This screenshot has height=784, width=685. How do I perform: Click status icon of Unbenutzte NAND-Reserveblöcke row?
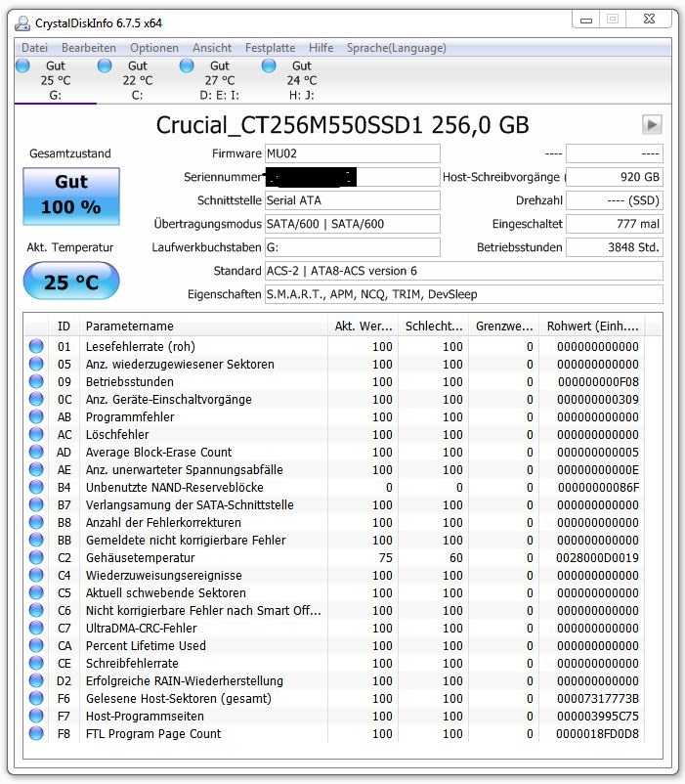point(36,487)
